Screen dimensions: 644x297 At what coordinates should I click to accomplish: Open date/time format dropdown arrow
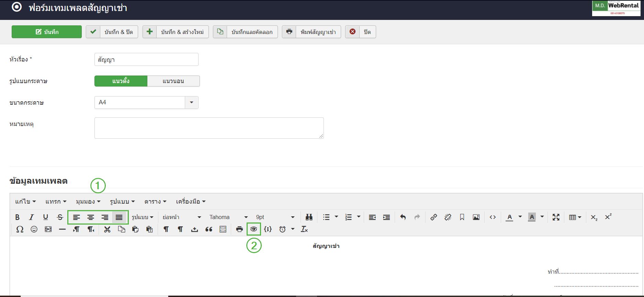[293, 229]
